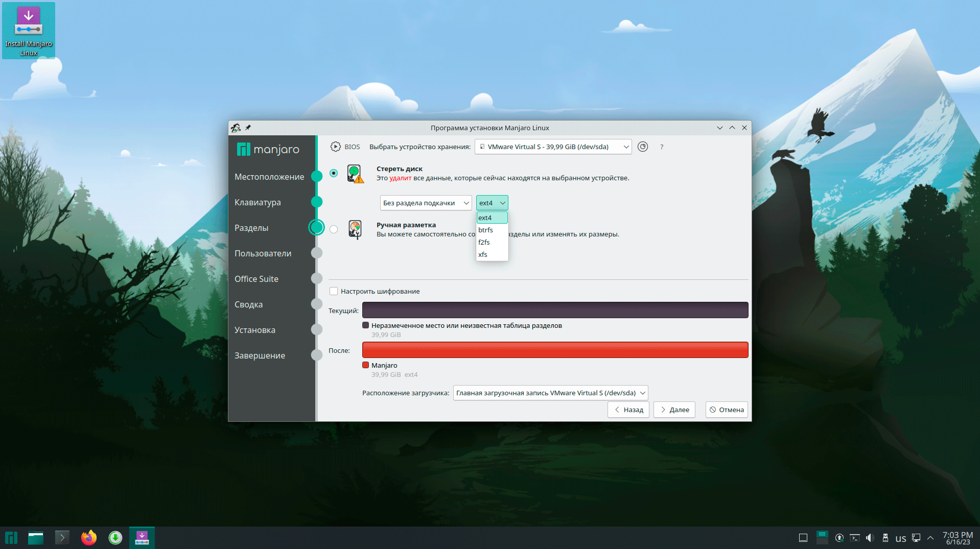Click the current disk layout purple bar

(x=555, y=310)
